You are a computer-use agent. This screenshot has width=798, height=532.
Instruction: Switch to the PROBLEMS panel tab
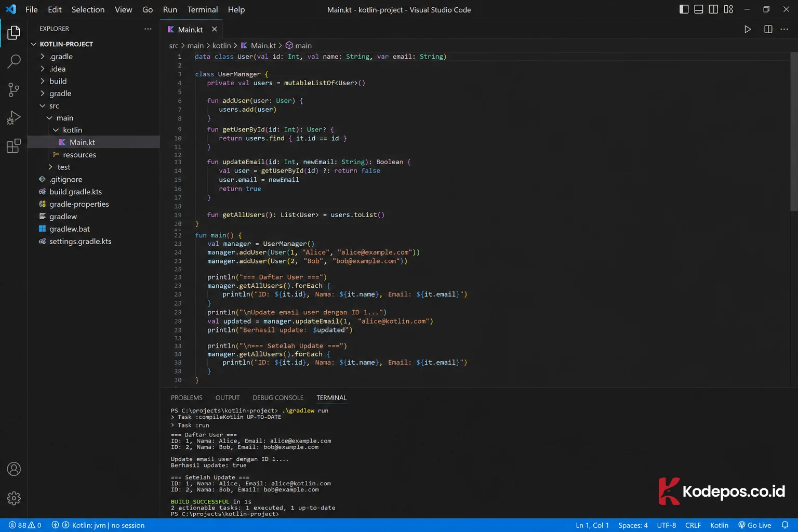[x=187, y=398]
